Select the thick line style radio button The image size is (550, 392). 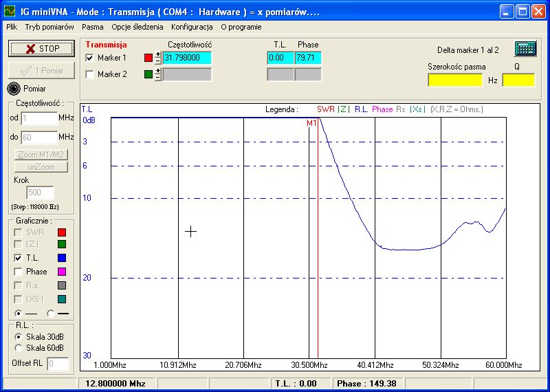tap(50, 314)
